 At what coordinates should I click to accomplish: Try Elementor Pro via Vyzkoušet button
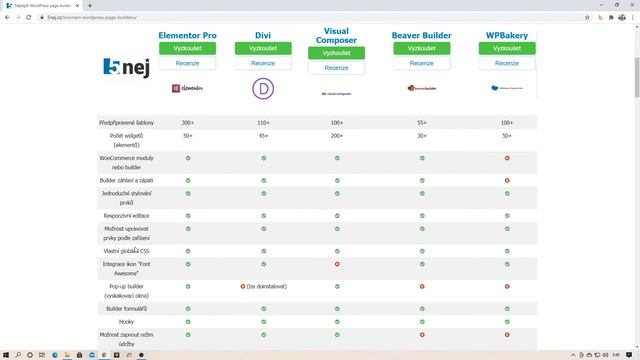[x=187, y=48]
